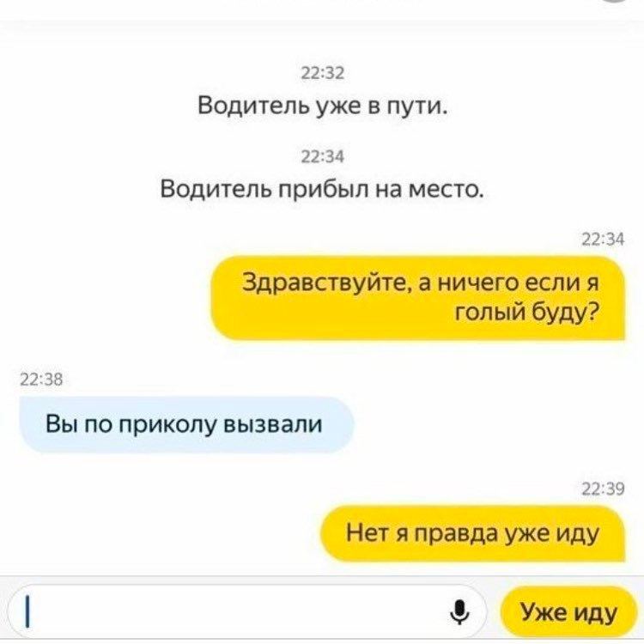
Task: Click the 22:39 timestamp
Action: pos(604,489)
